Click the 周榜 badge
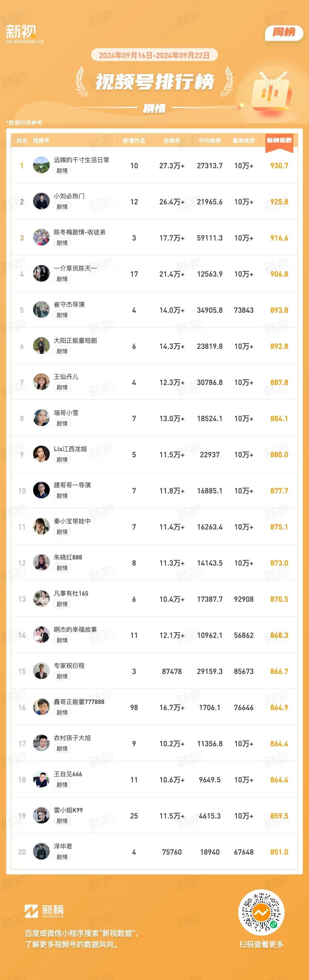 coord(284,32)
